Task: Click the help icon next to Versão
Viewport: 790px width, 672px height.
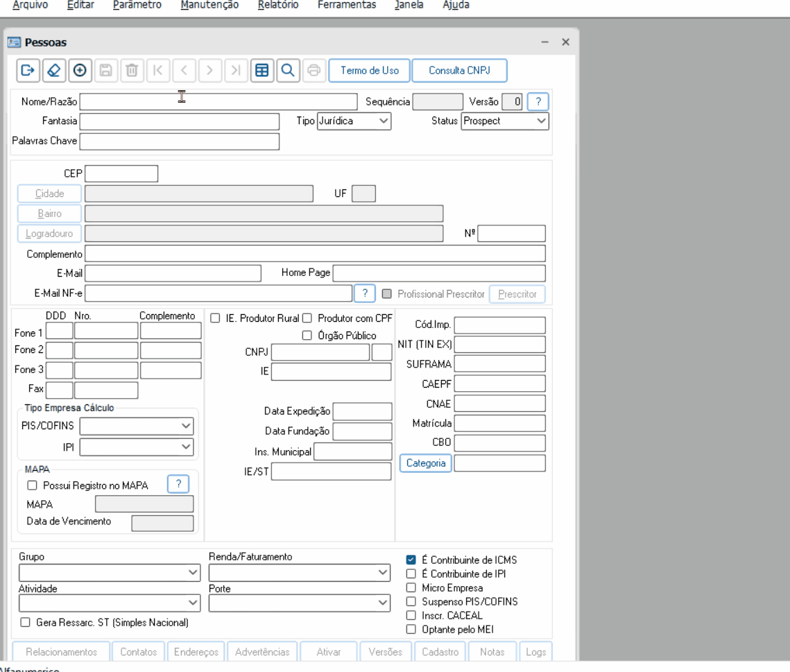Action: click(x=538, y=102)
